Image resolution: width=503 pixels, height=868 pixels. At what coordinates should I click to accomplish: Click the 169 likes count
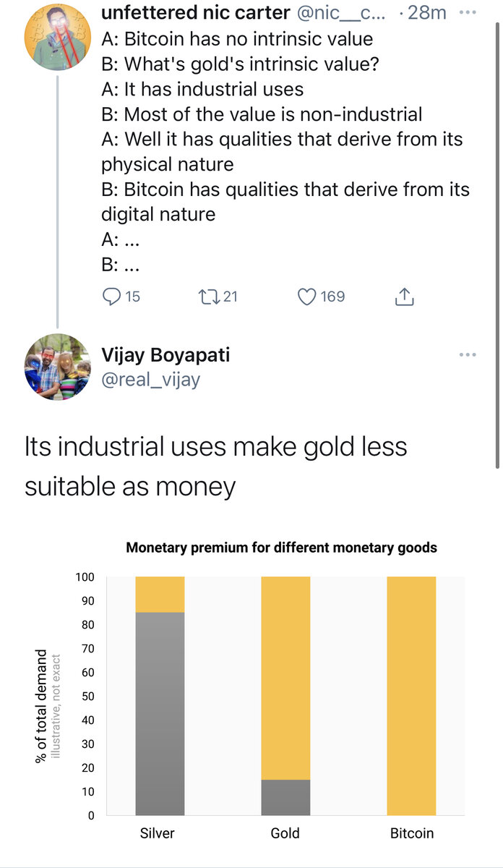pyautogui.click(x=332, y=297)
